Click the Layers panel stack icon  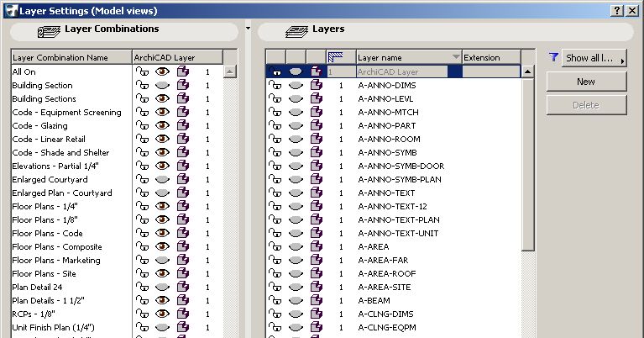click(x=297, y=31)
